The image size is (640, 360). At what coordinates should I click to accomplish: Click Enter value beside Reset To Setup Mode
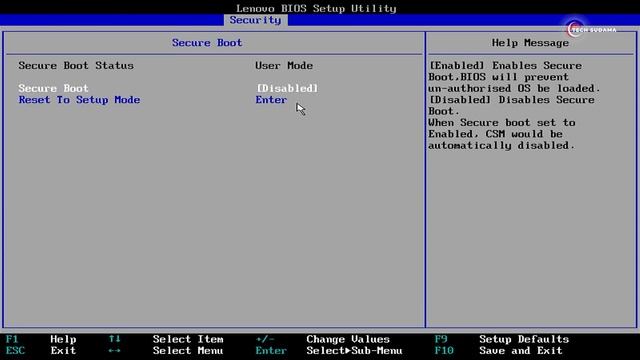(271, 100)
